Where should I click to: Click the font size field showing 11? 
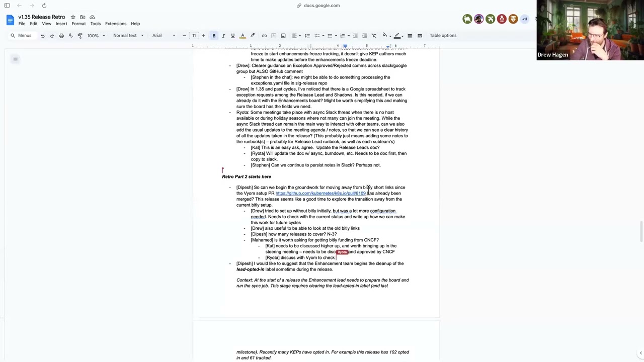[x=194, y=36]
